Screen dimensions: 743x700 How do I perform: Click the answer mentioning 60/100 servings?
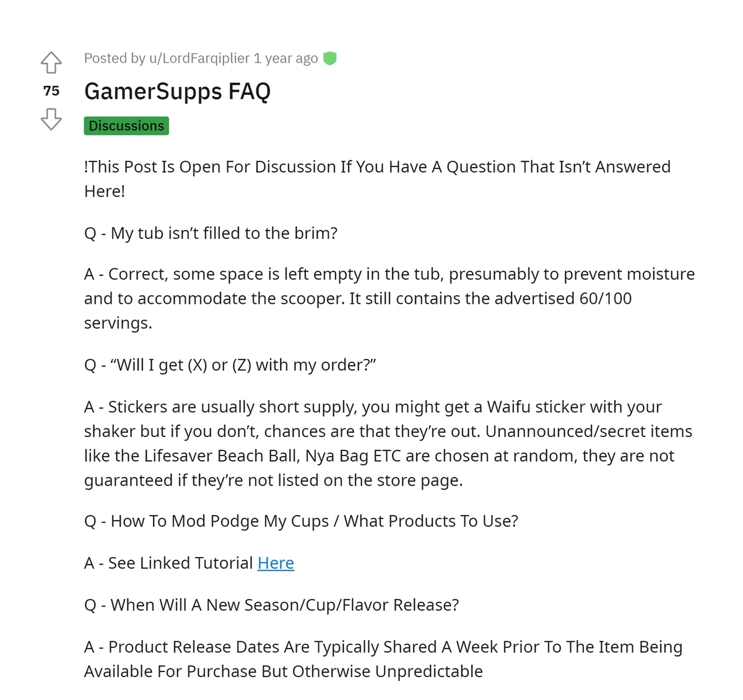pyautogui.click(x=389, y=298)
